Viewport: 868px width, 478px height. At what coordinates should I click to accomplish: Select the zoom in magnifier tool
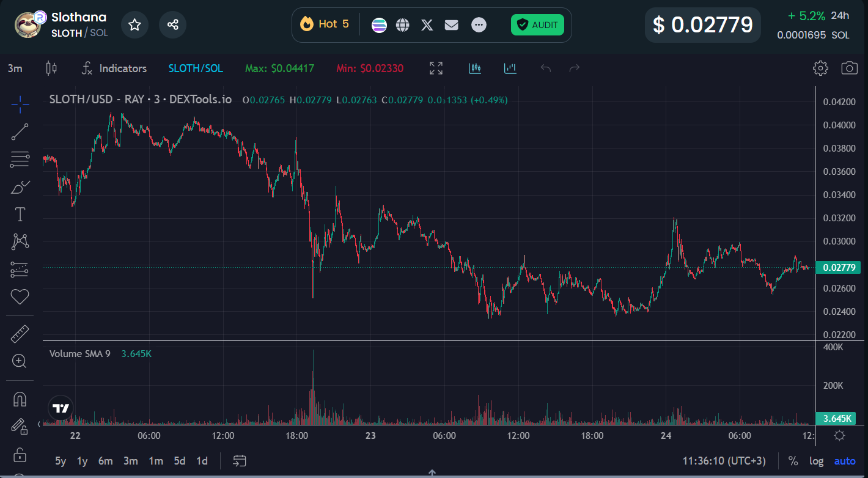point(20,361)
